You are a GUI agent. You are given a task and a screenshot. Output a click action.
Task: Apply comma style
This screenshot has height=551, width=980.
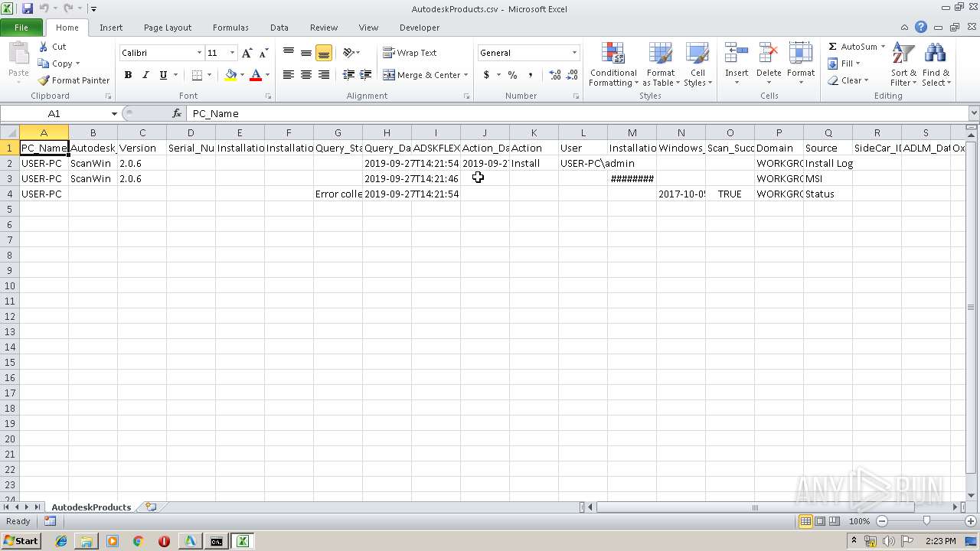coord(530,75)
